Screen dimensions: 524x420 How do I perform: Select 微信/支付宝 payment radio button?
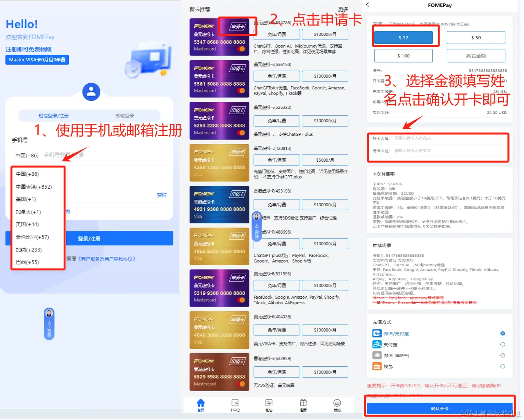click(x=503, y=333)
